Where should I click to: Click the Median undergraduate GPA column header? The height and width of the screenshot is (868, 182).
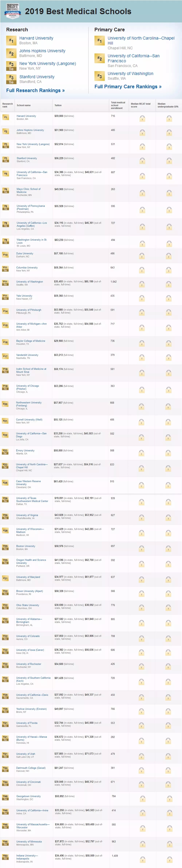[168, 105]
